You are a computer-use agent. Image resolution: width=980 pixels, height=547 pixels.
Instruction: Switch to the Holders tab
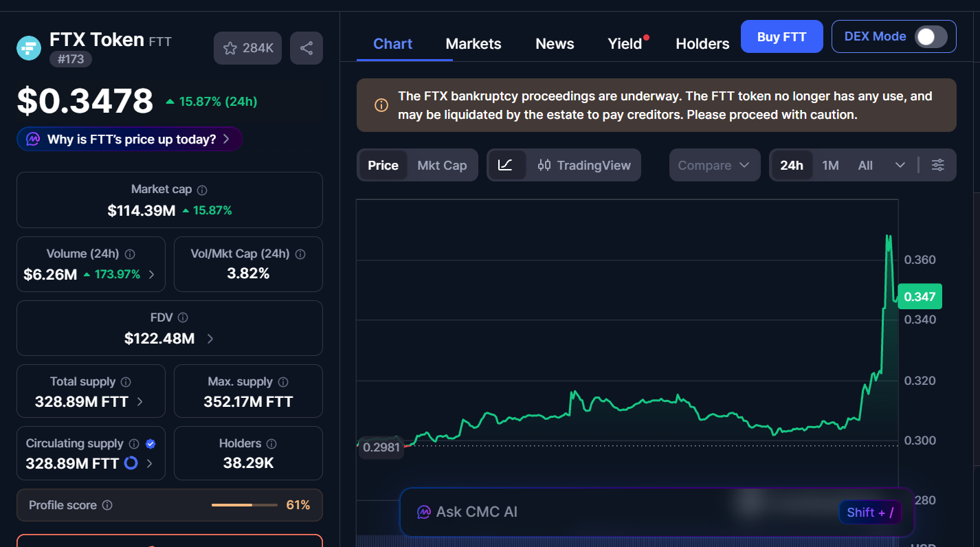[702, 44]
